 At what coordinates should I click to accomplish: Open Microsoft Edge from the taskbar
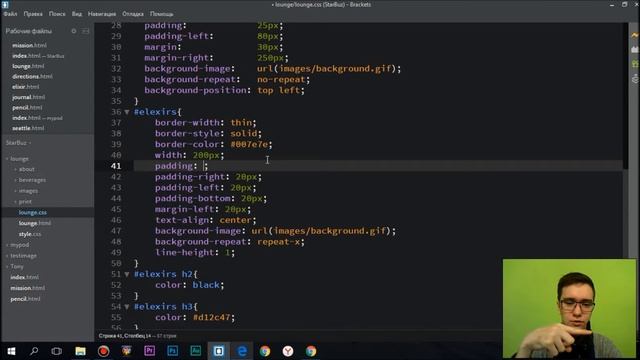tap(242, 351)
